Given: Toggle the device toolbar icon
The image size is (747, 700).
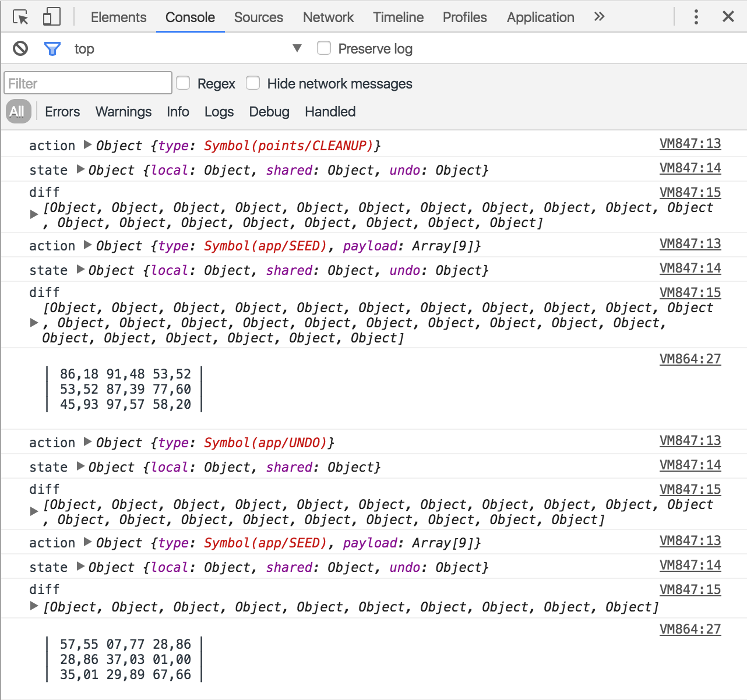Looking at the screenshot, I should pyautogui.click(x=52, y=17).
